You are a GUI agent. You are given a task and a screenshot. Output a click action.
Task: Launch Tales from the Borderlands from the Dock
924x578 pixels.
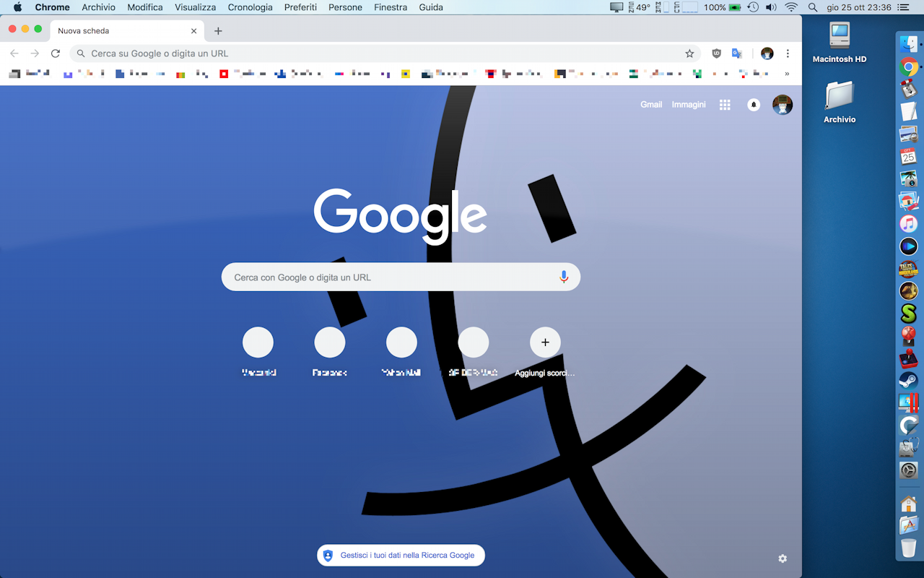pos(908,269)
